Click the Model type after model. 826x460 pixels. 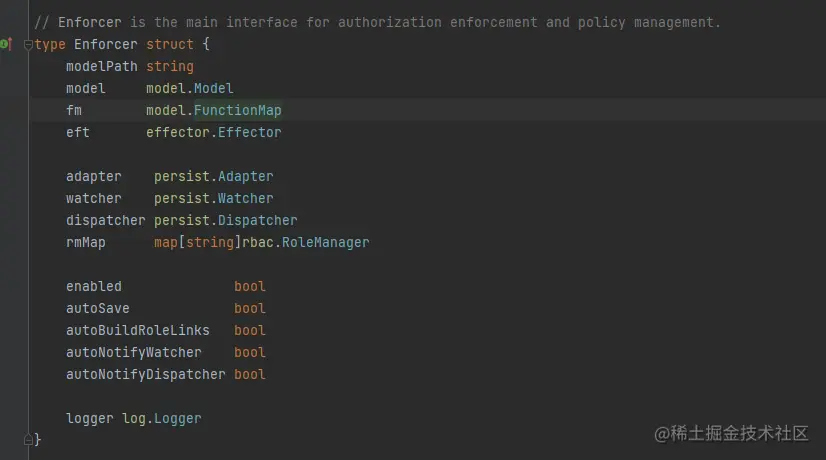pyautogui.click(x=213, y=88)
